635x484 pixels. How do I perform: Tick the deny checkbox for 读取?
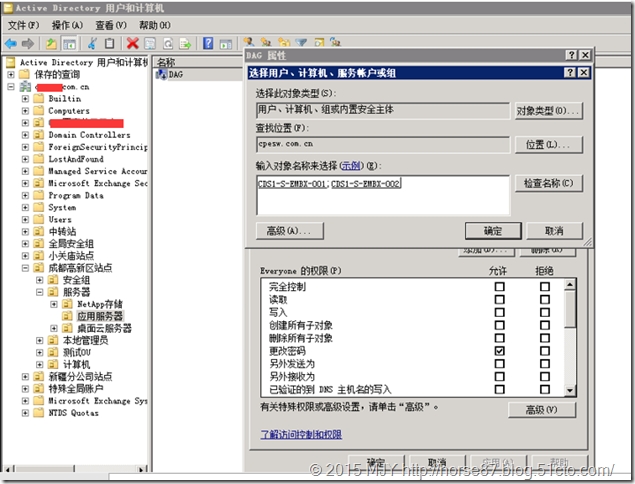coord(545,299)
